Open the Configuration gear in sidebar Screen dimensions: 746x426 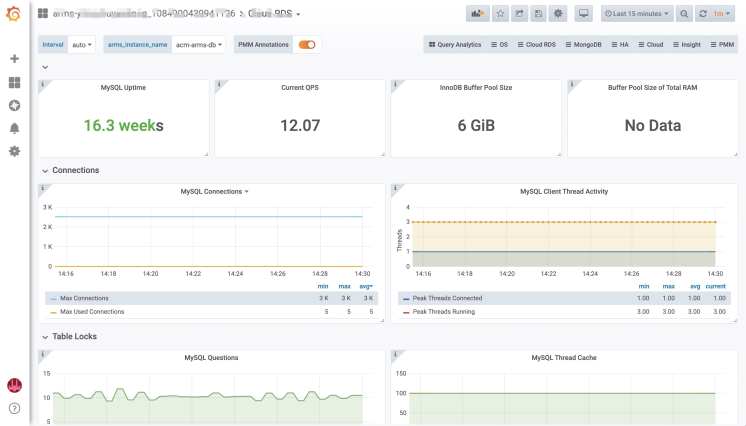tap(15, 151)
